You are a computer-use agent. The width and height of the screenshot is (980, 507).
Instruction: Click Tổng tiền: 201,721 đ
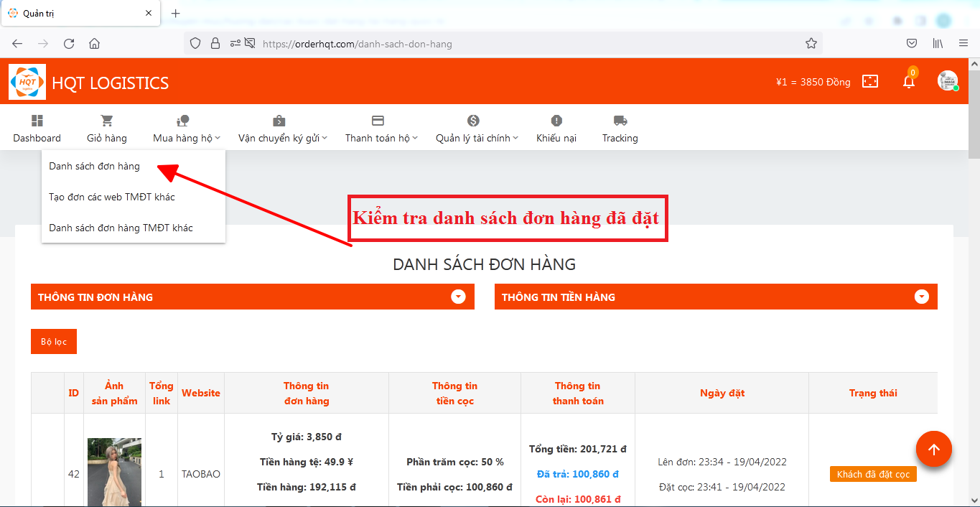click(x=578, y=449)
